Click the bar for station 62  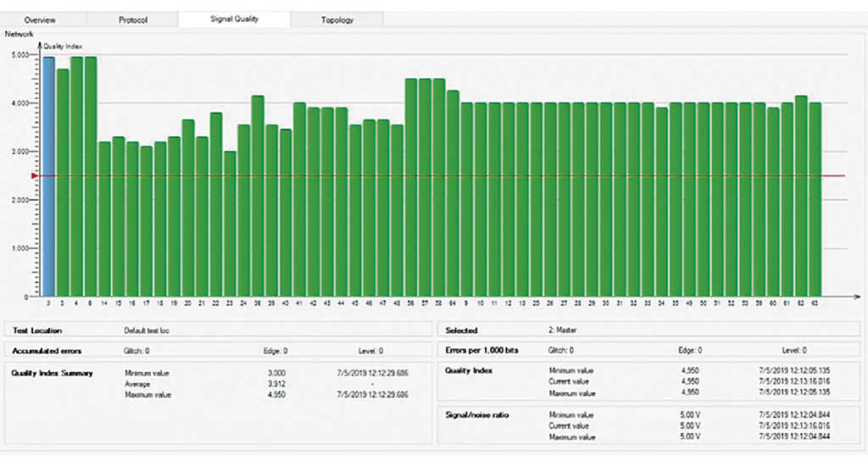coord(801,197)
